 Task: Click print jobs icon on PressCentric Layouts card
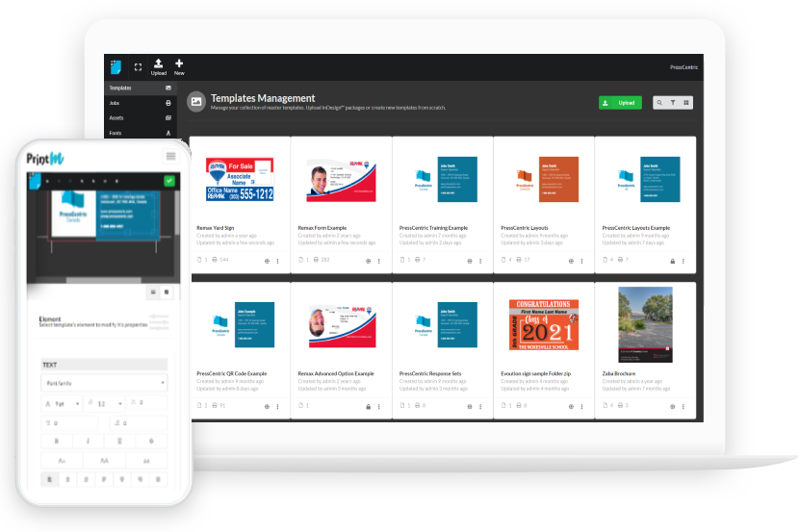coord(519,260)
